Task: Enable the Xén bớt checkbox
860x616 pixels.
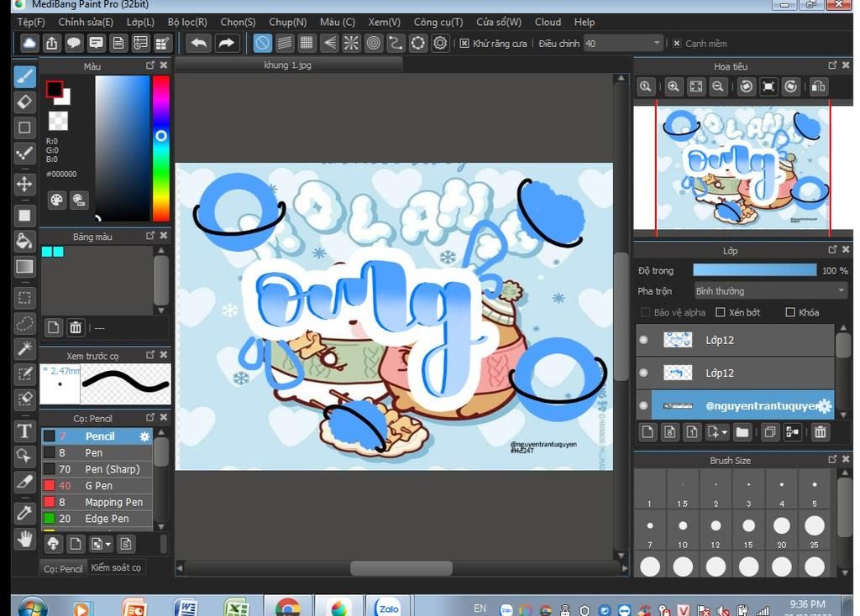Action: pyautogui.click(x=720, y=312)
